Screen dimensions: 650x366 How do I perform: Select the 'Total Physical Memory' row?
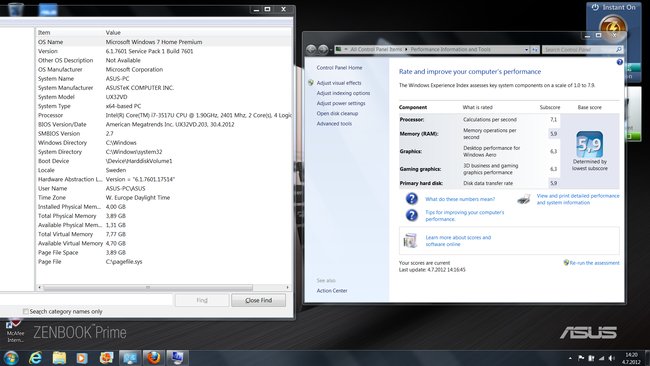point(164,216)
